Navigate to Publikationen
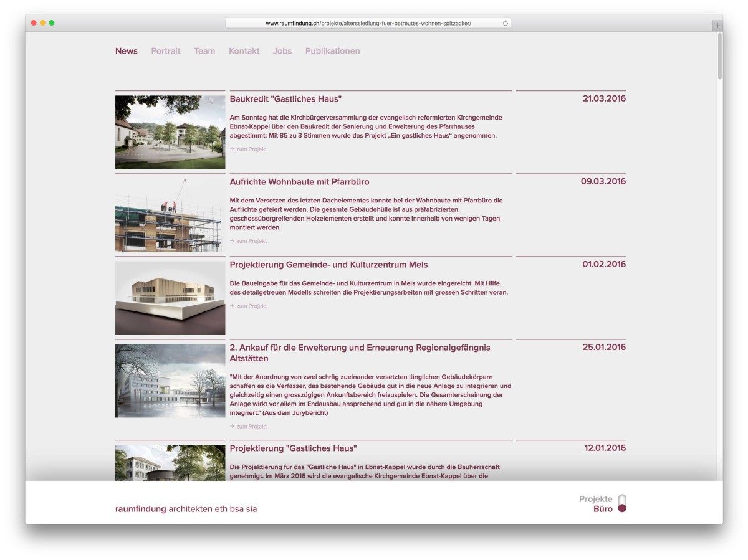 click(332, 51)
